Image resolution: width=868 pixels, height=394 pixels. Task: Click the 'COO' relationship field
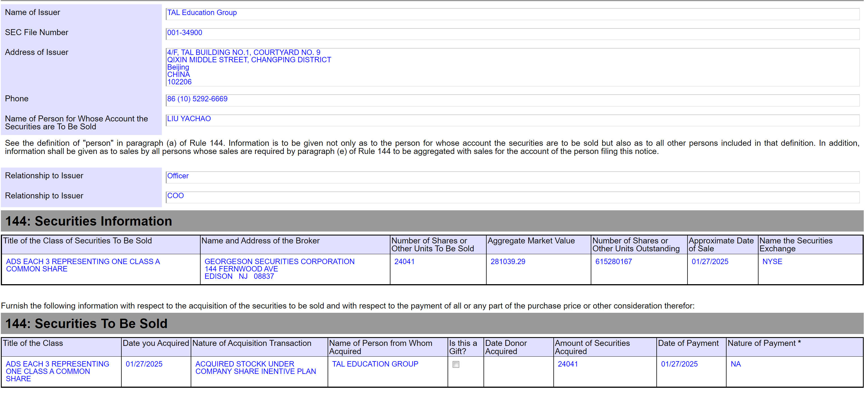513,197
